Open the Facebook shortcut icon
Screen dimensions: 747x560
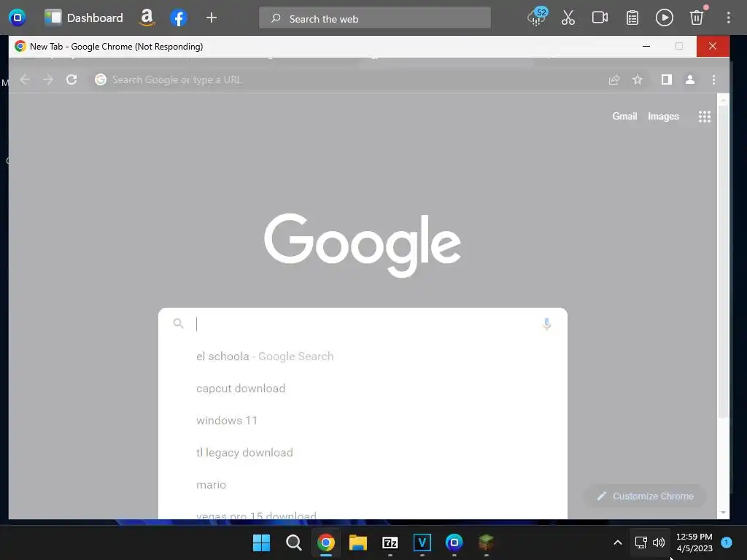[178, 18]
